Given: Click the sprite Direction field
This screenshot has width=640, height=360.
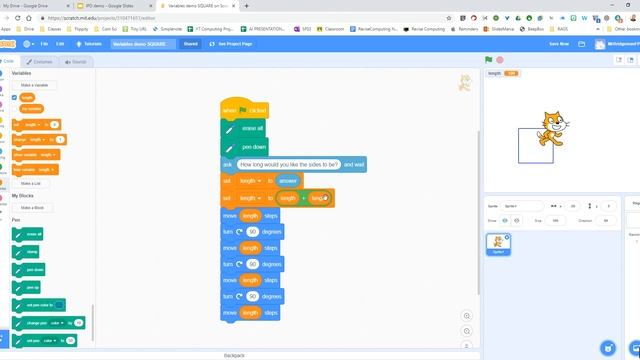Looking at the screenshot, I should pos(606,220).
